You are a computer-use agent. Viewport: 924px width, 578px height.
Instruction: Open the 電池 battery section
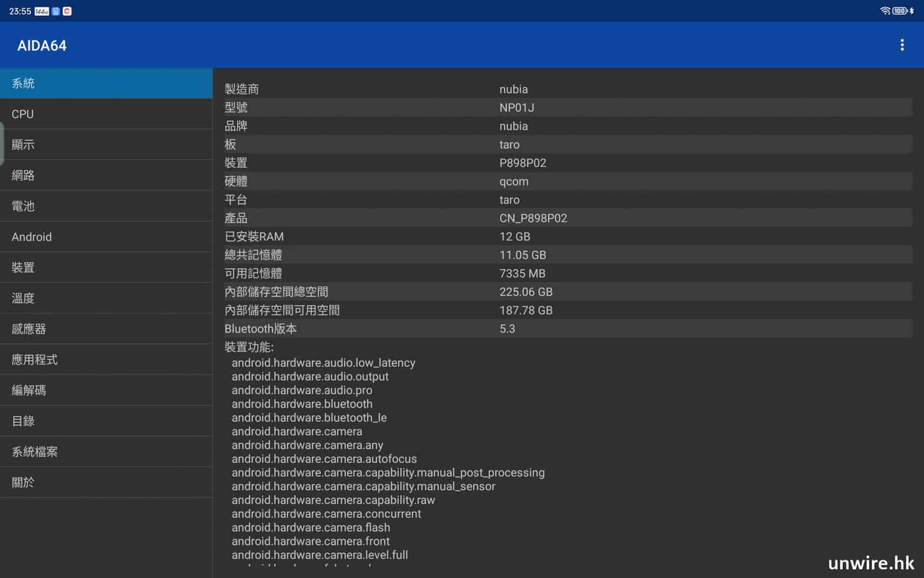coord(106,206)
